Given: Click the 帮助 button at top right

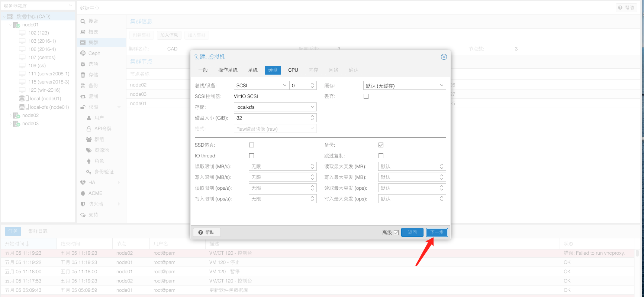Looking at the screenshot, I should tap(626, 8).
